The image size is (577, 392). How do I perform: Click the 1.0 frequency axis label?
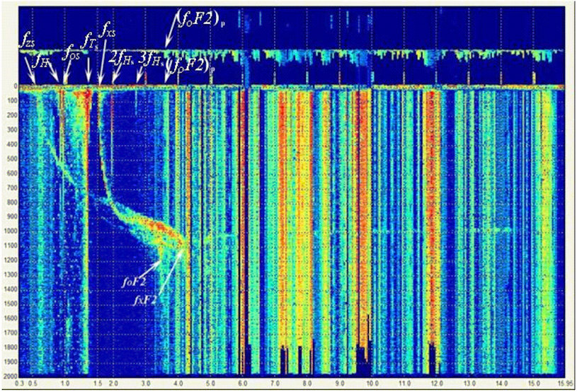coord(65,383)
